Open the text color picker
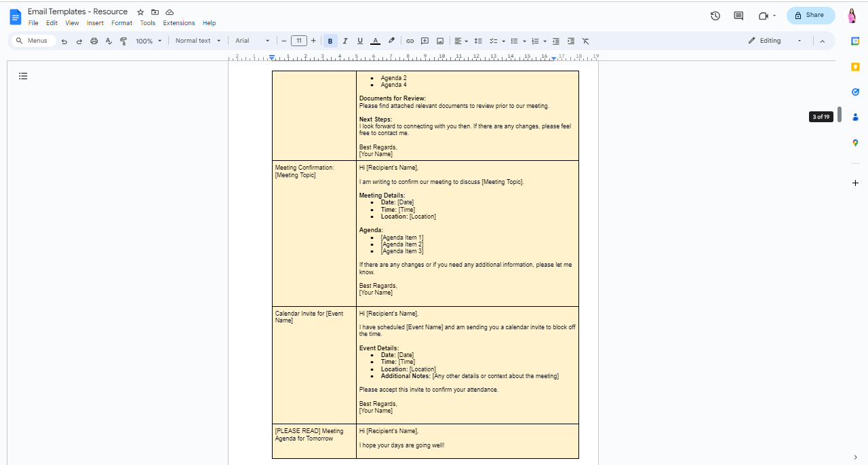The height and width of the screenshot is (465, 868). pos(376,41)
